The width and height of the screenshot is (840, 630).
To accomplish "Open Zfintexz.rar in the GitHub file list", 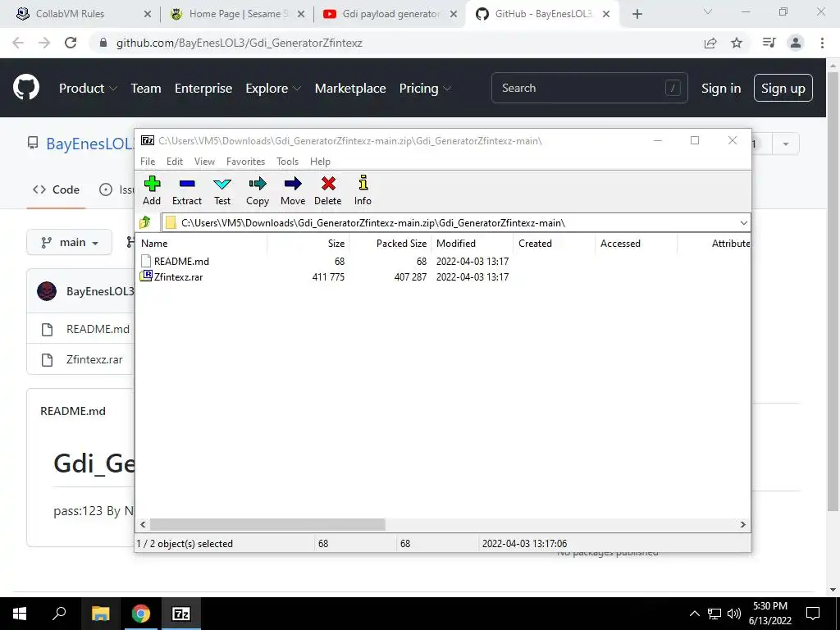I will click(x=94, y=359).
